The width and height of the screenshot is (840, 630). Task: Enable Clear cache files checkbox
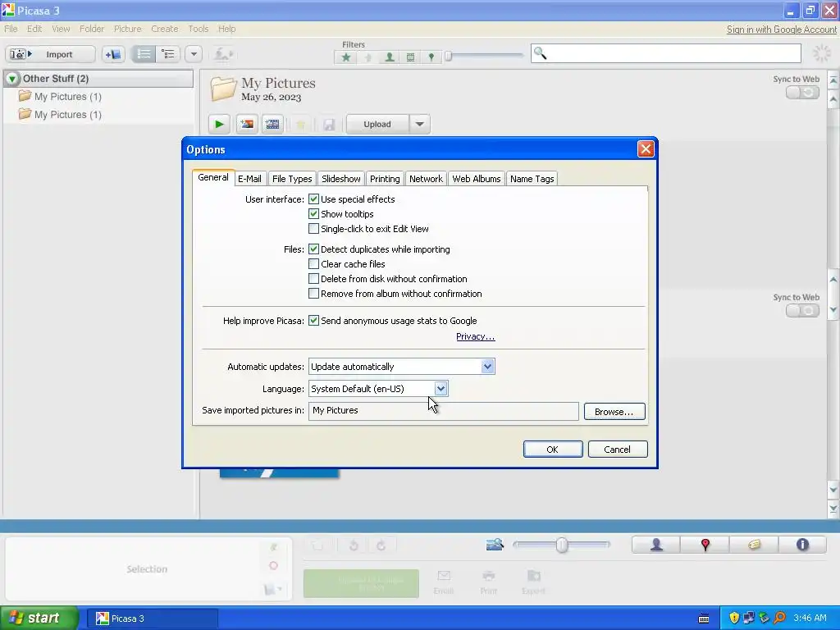tap(313, 264)
